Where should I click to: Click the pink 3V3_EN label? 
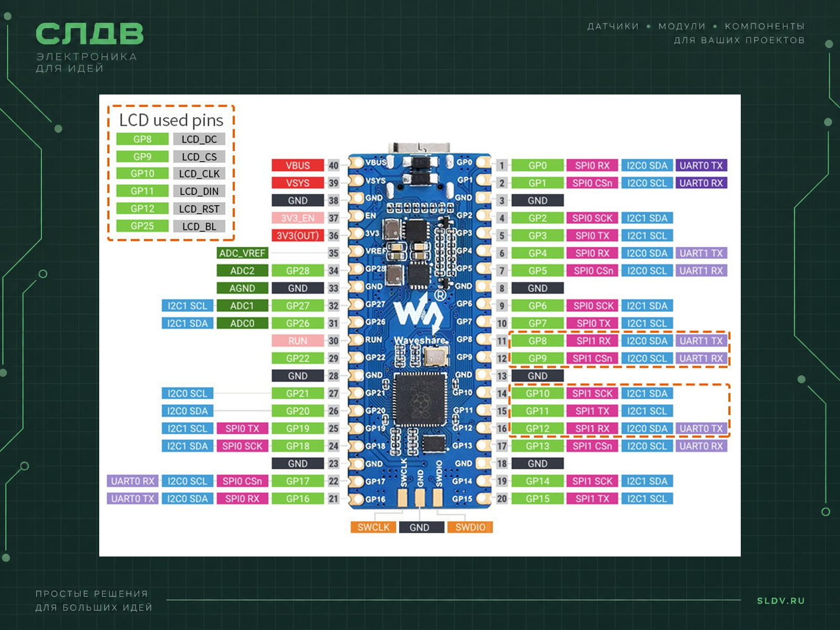pyautogui.click(x=298, y=218)
